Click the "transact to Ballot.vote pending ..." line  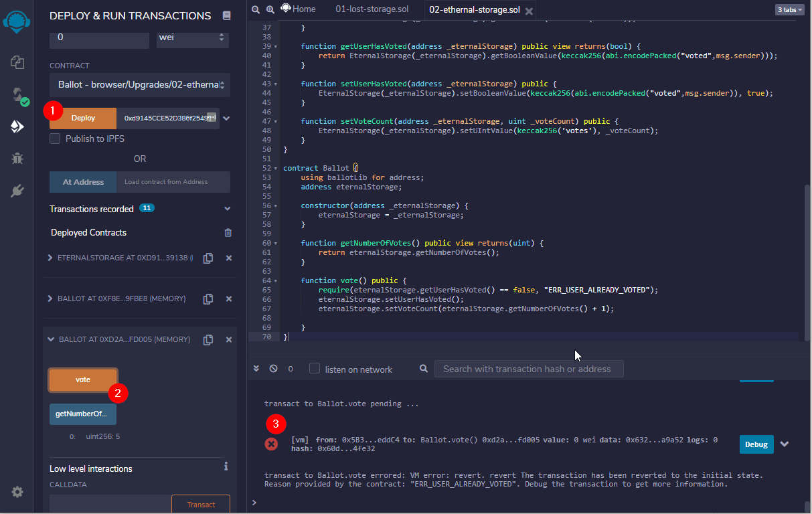341,404
